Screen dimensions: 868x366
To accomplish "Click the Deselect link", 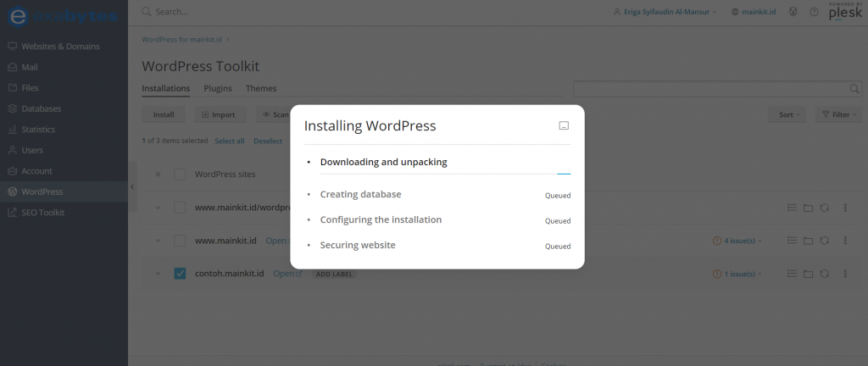I will click(268, 141).
